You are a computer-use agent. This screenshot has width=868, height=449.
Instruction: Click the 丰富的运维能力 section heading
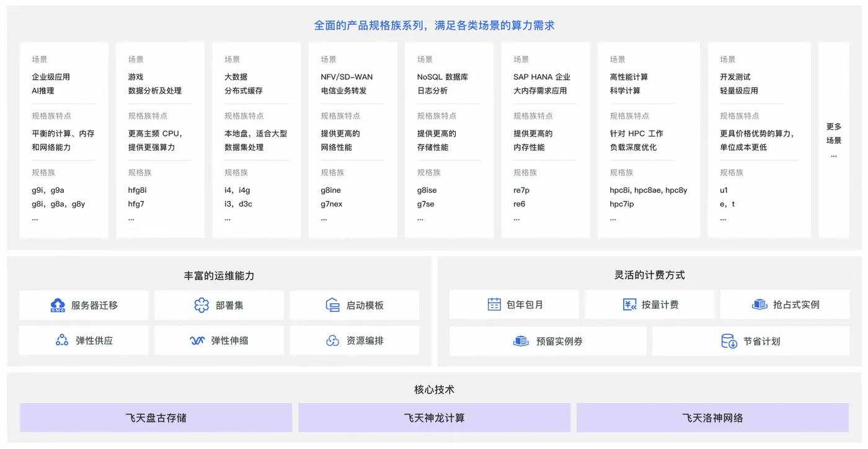click(219, 276)
